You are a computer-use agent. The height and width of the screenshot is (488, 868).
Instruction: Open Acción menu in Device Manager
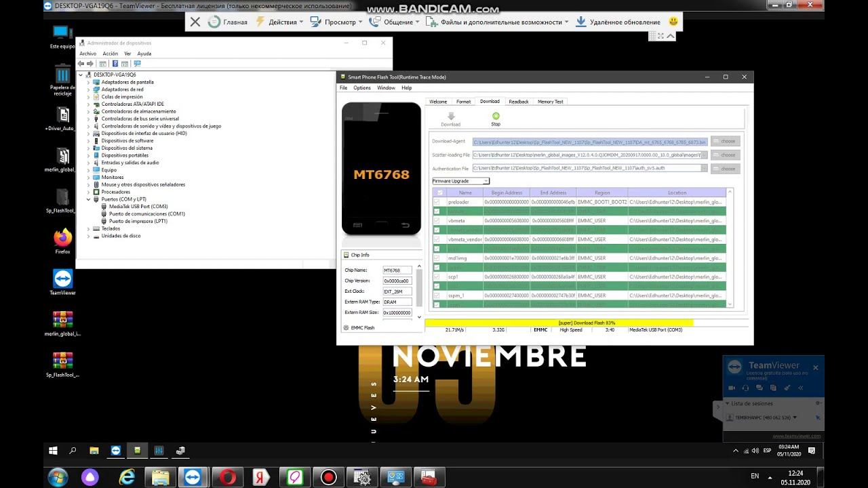tap(110, 54)
